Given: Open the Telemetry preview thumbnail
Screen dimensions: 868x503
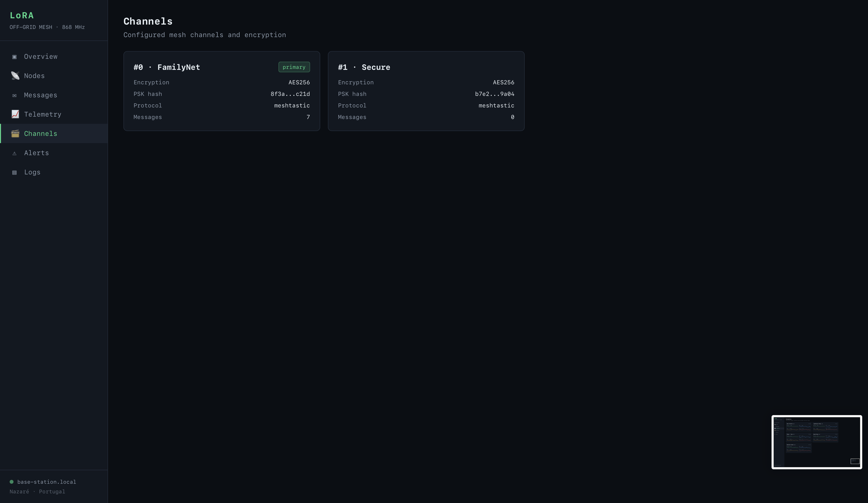Looking at the screenshot, I should (x=817, y=442).
